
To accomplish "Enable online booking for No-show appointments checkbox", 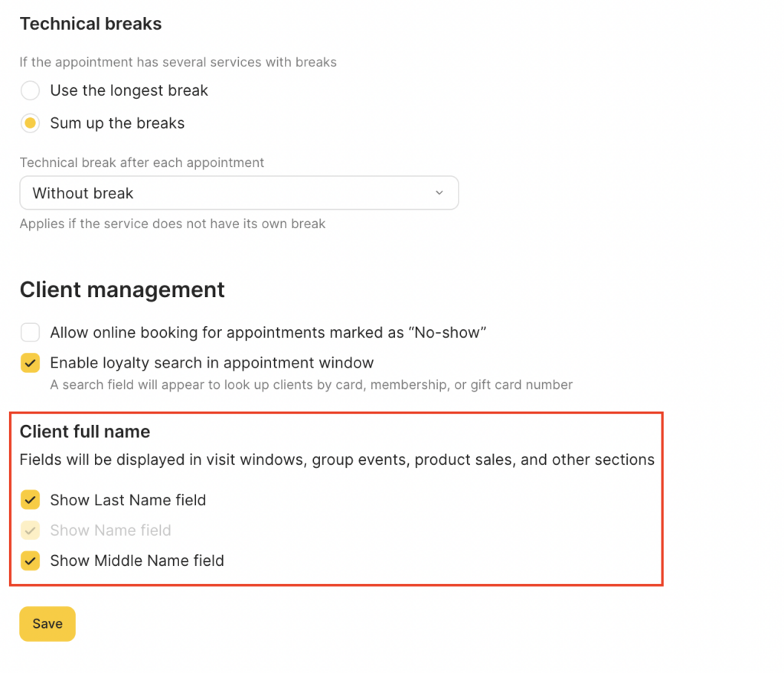I will click(30, 332).
